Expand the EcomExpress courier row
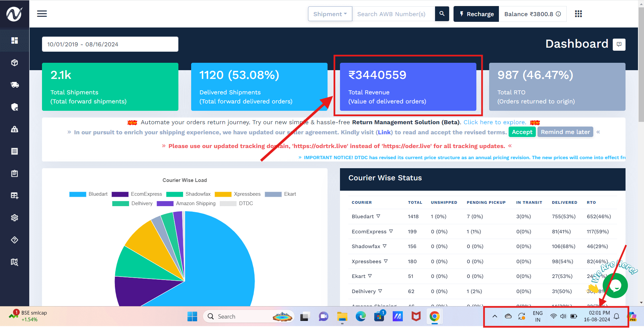Viewport: 644px width, 328px height. click(x=391, y=231)
